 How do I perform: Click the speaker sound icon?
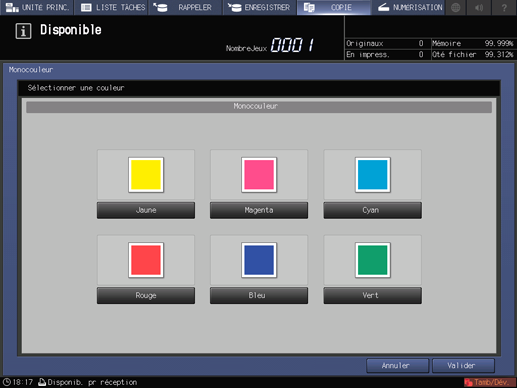click(x=479, y=7)
